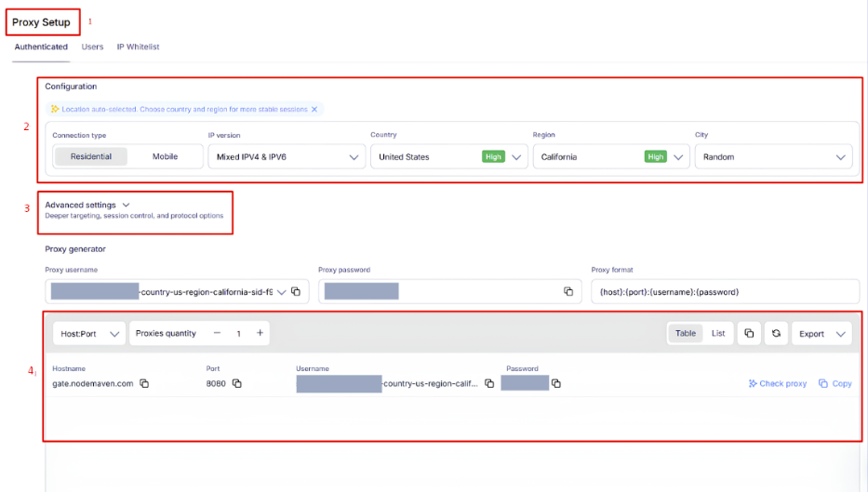
Task: Choose Mobile connection type
Action: point(165,156)
